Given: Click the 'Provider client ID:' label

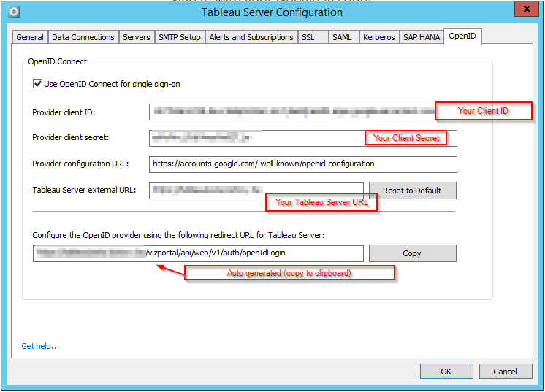Looking at the screenshot, I should (x=64, y=112).
